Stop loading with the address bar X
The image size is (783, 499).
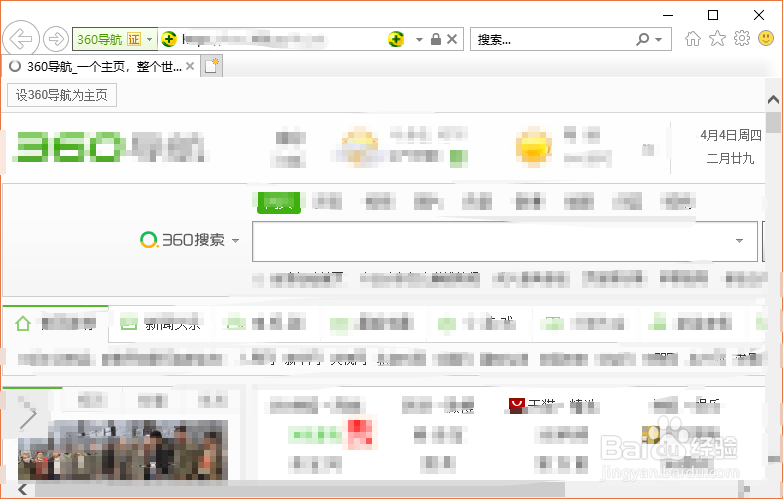pos(452,39)
